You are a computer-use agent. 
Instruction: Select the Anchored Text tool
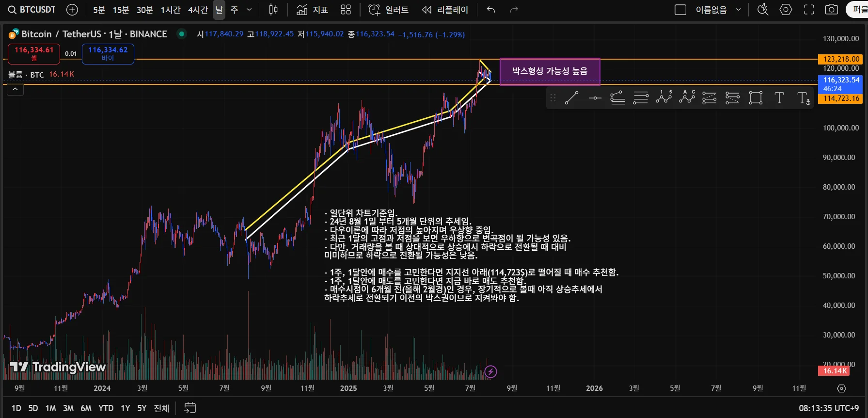(803, 98)
